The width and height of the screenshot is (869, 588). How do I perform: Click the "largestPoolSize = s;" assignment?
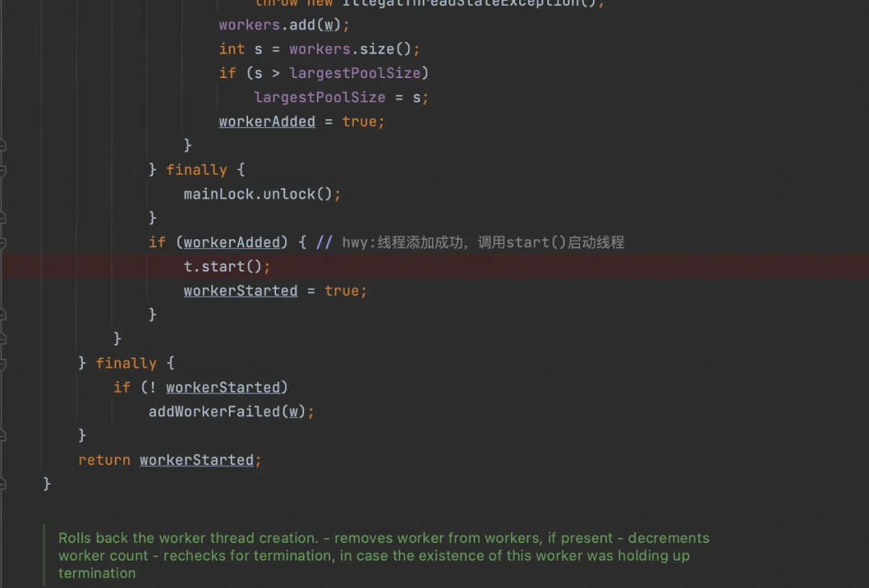click(341, 97)
